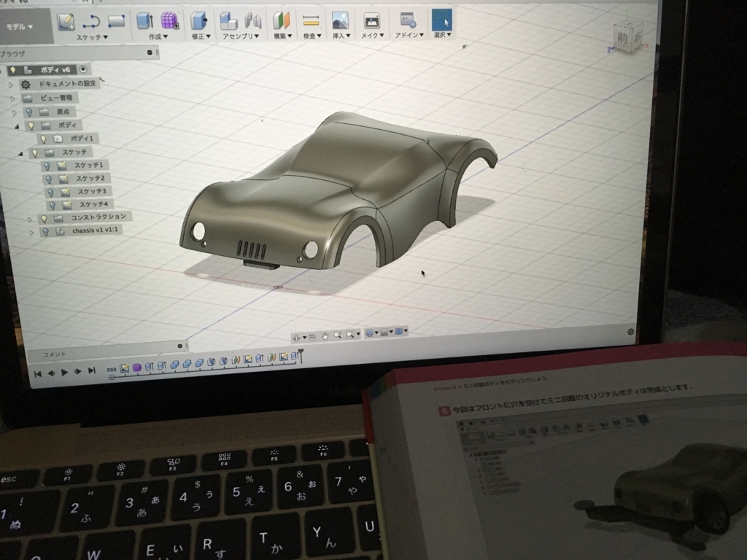
Task: Jump to timeline end
Action: point(91,370)
